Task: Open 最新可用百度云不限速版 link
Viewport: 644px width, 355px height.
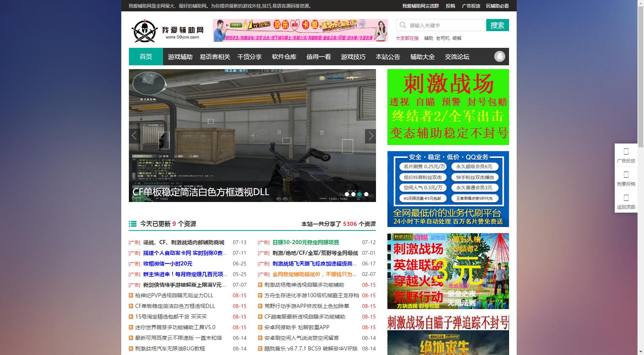Action: [178, 338]
